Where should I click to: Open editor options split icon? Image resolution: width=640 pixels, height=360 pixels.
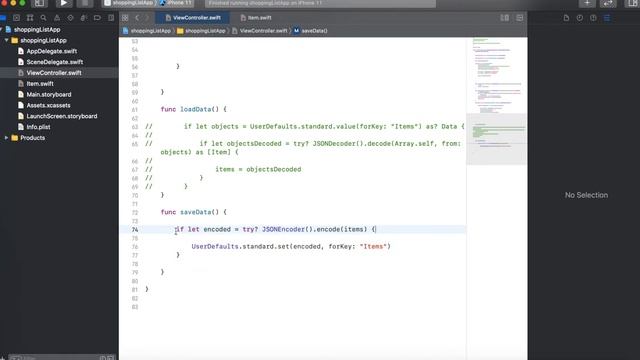(x=505, y=18)
